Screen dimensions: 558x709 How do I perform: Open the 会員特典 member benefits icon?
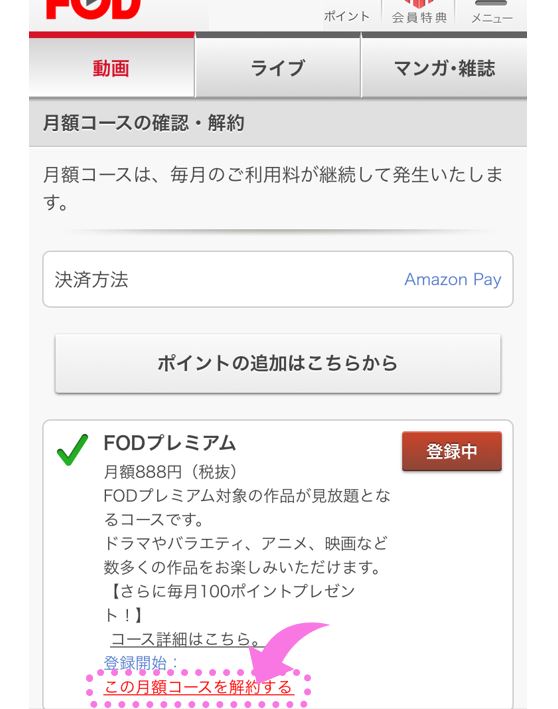pyautogui.click(x=419, y=12)
